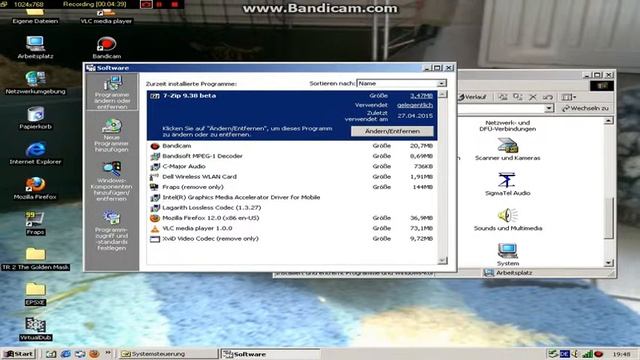Select Mozilla Firefox 12.0 in program list
The height and width of the screenshot is (360, 640).
coord(292,218)
